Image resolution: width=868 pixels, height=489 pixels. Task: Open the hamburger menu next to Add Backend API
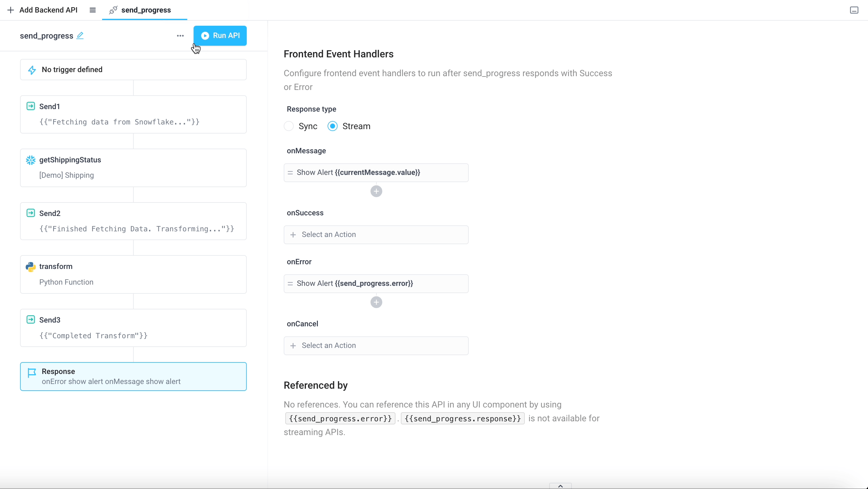coord(92,10)
